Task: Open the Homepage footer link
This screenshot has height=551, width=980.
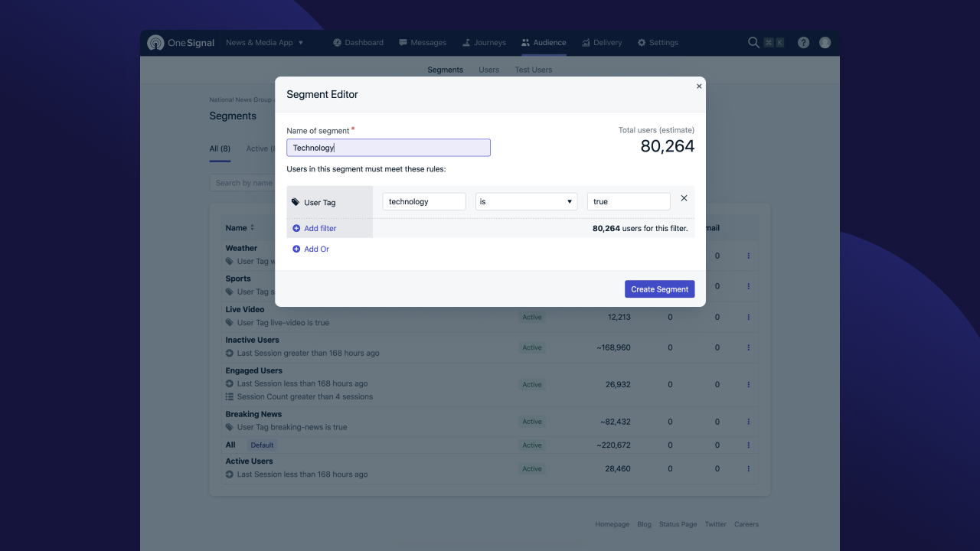Action: 612,524
